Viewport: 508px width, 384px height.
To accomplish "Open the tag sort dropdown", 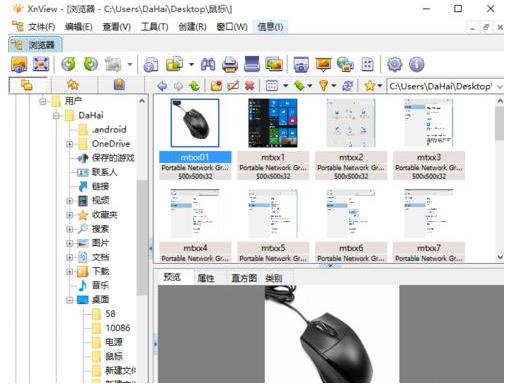I will [x=310, y=86].
